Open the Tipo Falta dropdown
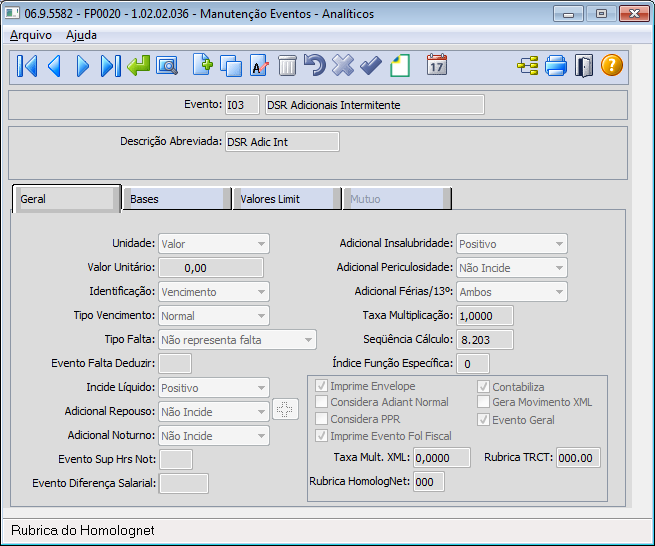The height and width of the screenshot is (546, 655). [x=237, y=340]
